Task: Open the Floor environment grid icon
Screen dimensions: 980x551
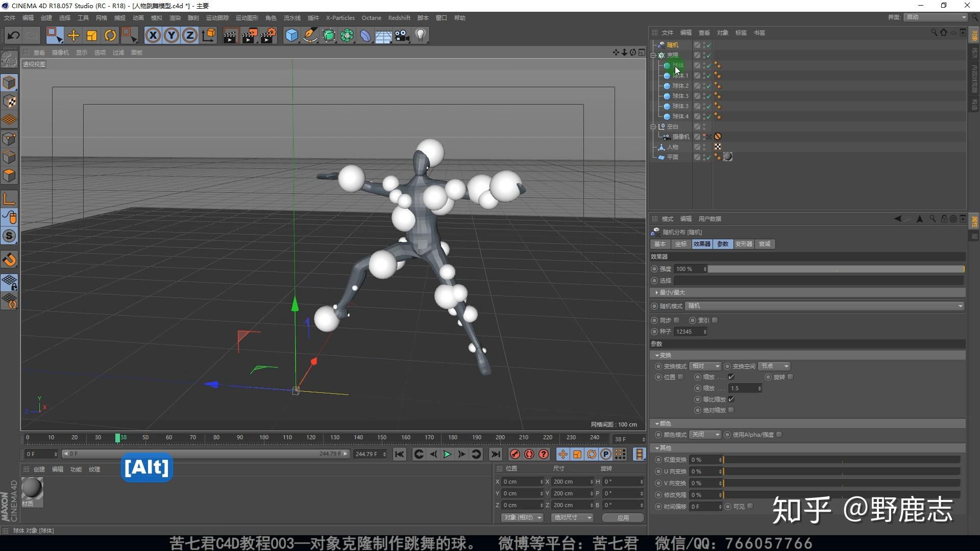Action: [383, 36]
